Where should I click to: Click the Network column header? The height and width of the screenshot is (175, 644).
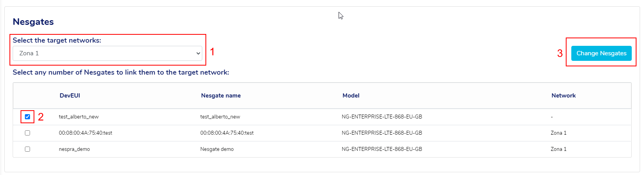click(x=563, y=96)
